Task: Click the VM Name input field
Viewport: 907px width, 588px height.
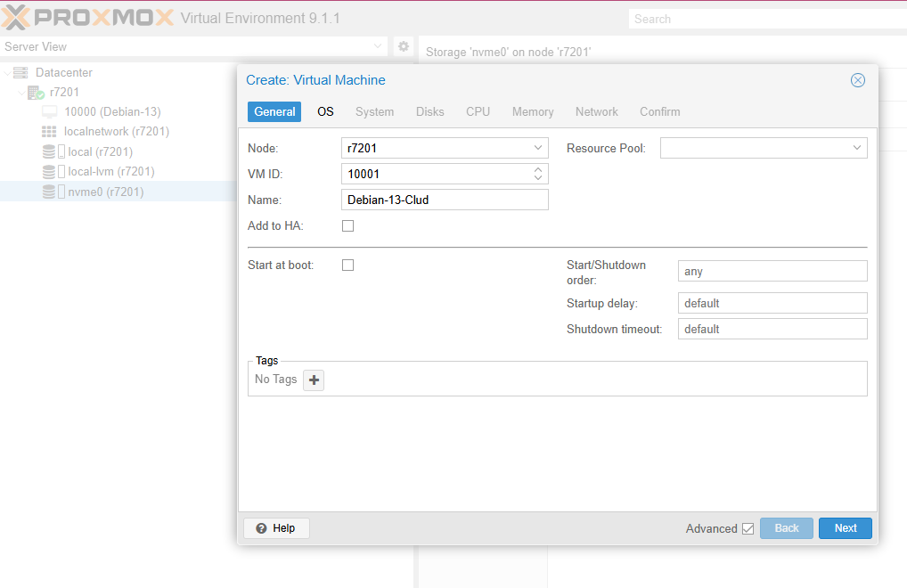Action: pos(445,200)
